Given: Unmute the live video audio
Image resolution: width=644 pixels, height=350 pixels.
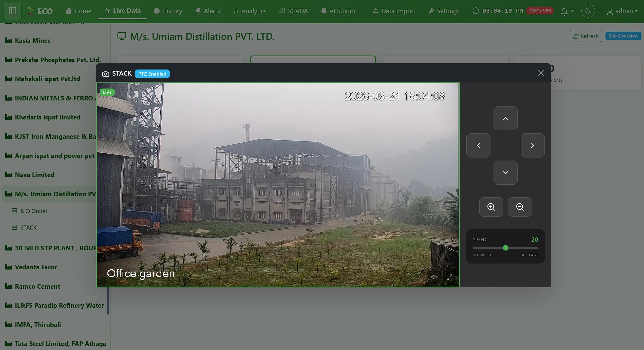Looking at the screenshot, I should pyautogui.click(x=434, y=277).
